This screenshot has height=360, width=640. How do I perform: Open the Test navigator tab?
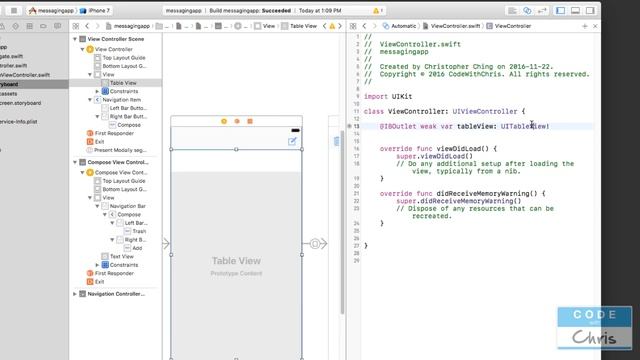(x=16, y=26)
